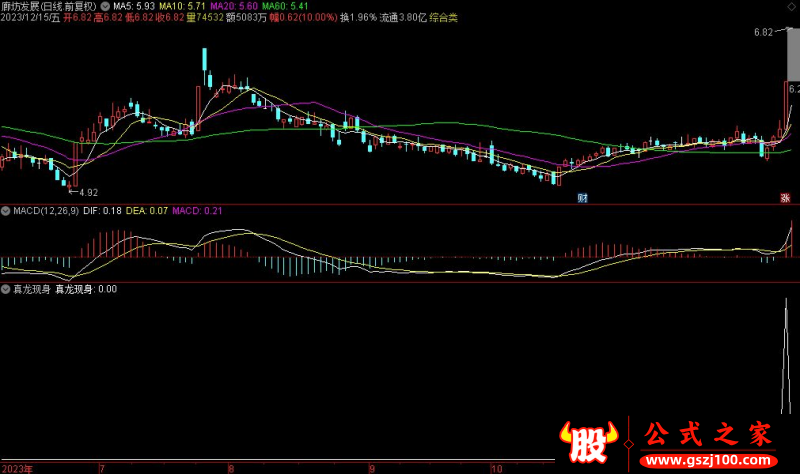Select the MA10 moving average label
The height and width of the screenshot is (474, 800).
(x=181, y=6)
